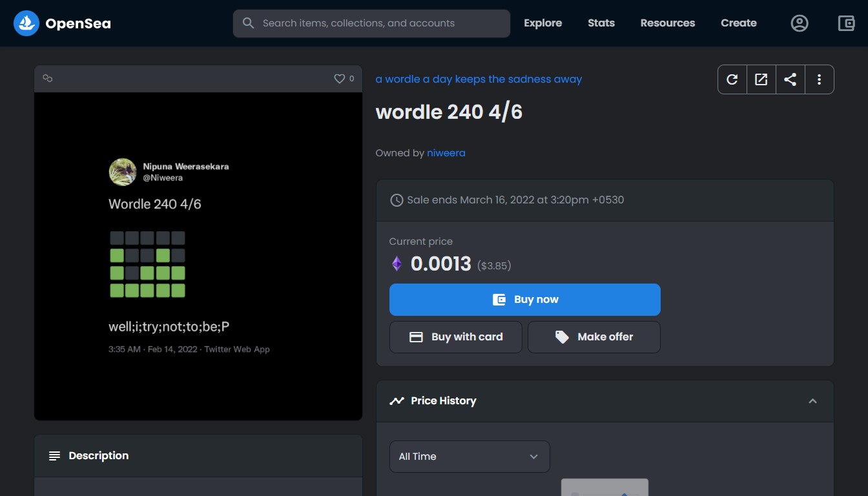868x496 pixels.
Task: Open the wordle NFT artwork image
Action: point(198,256)
